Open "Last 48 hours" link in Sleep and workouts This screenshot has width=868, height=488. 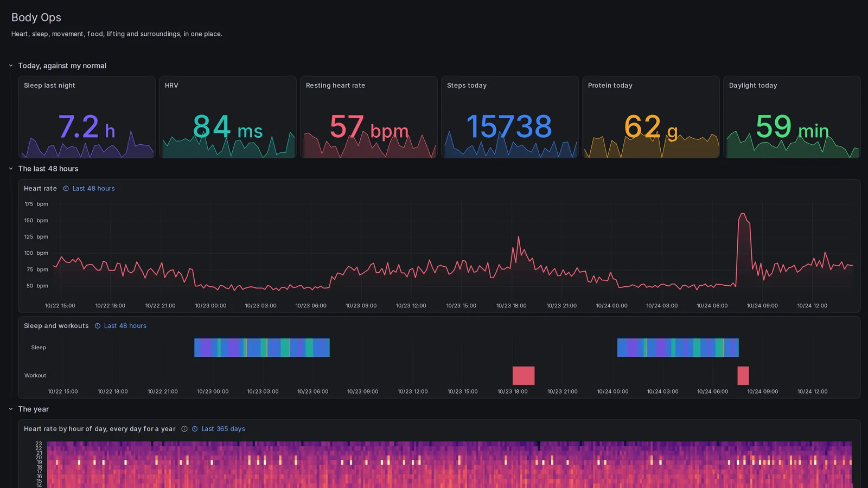point(125,326)
